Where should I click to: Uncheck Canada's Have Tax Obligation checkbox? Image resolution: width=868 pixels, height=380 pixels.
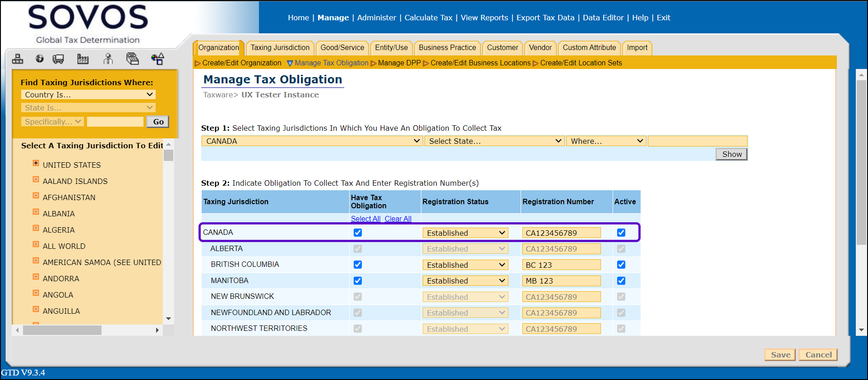[358, 233]
